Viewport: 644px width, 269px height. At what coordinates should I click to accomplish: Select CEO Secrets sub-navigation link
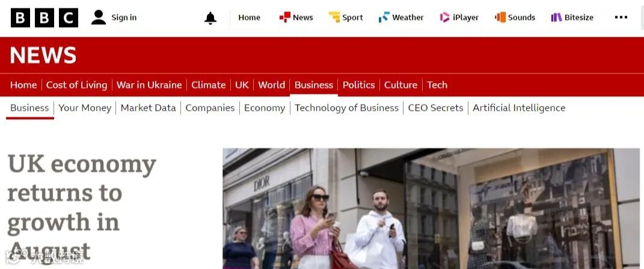[x=435, y=108]
